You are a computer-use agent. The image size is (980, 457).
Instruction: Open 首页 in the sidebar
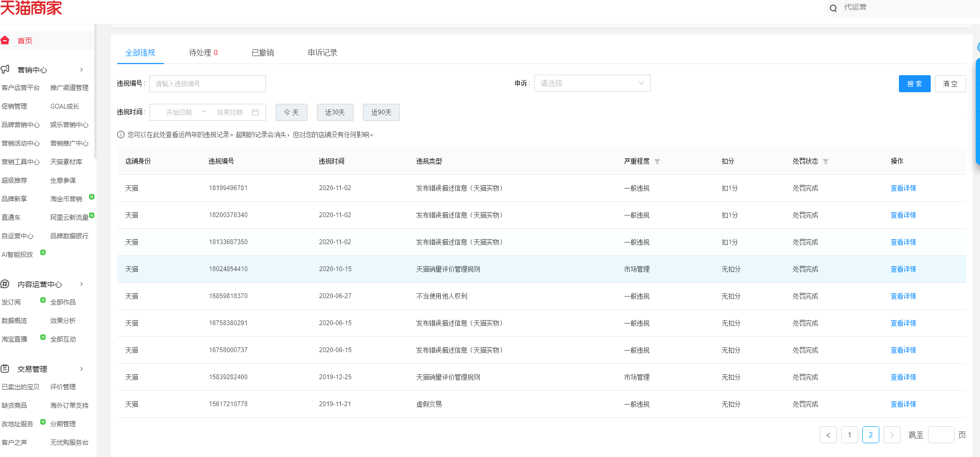(25, 41)
